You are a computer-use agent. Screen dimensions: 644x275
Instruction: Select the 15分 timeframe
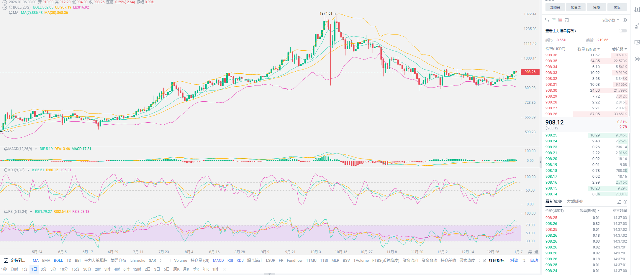point(75,269)
